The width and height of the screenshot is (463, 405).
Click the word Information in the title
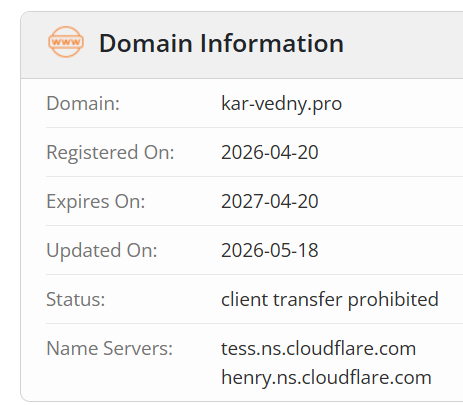272,43
